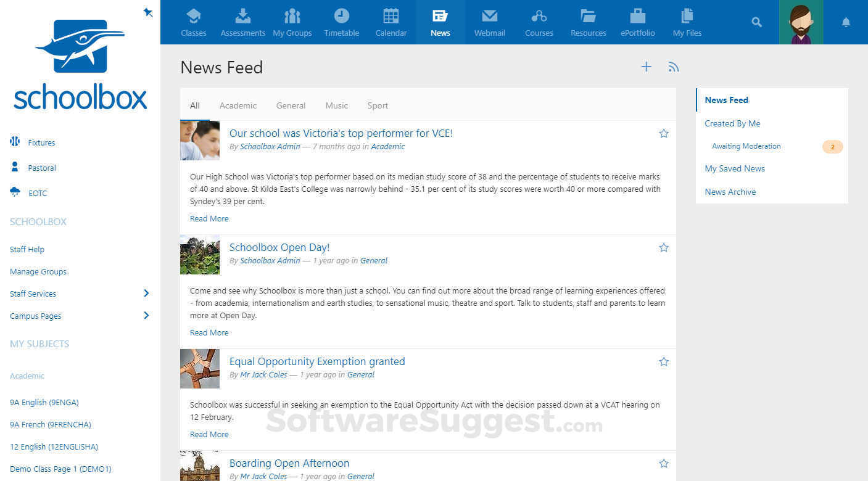Open My Files from the navigation bar
868x481 pixels.
[x=687, y=22]
